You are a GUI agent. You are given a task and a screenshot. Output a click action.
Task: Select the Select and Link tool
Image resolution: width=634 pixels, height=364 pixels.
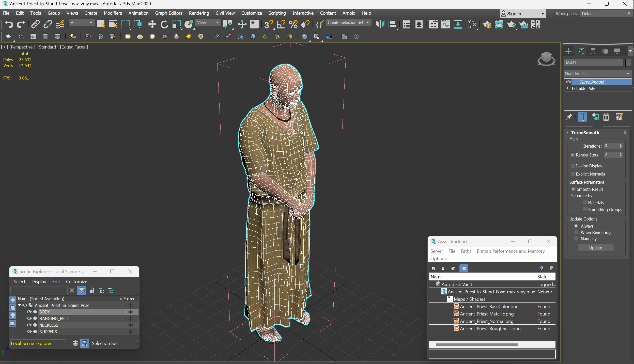(35, 24)
